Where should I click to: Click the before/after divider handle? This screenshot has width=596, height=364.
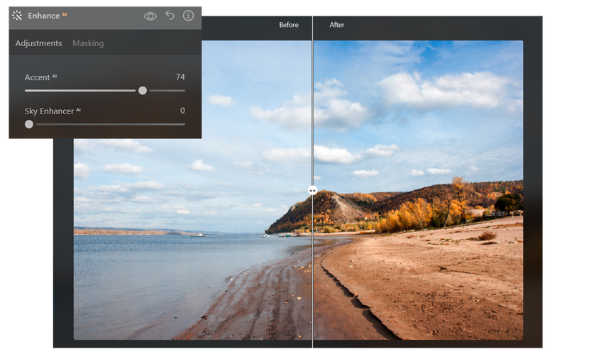coord(312,190)
